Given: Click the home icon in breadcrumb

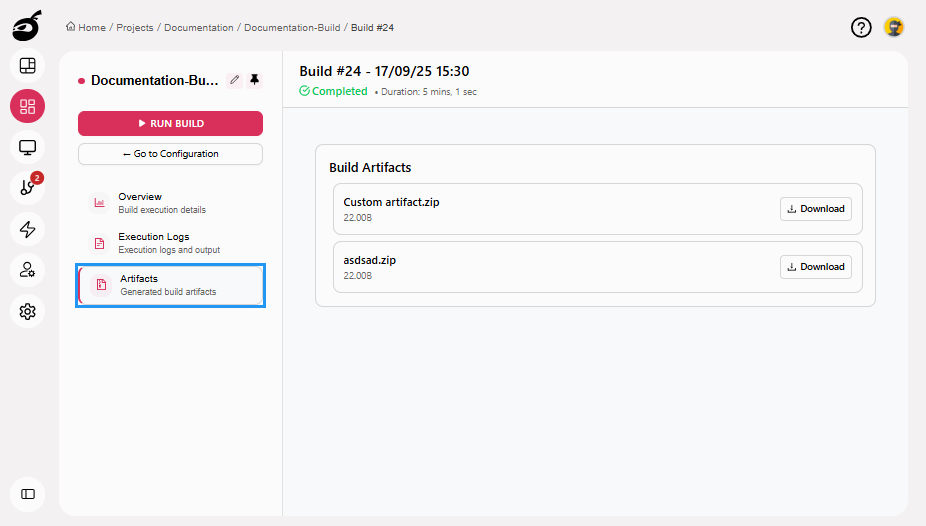Looking at the screenshot, I should (70, 27).
